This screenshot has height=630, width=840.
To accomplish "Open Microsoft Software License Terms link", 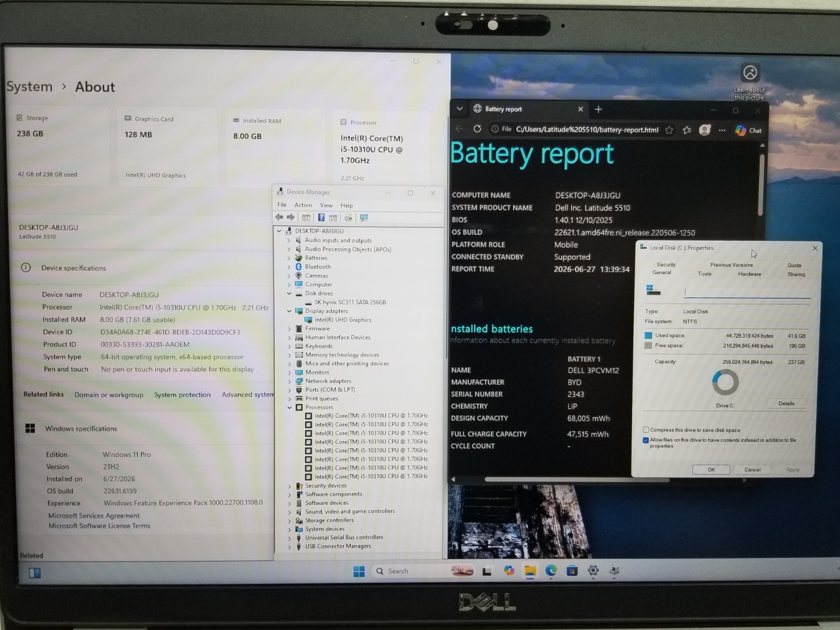I will pos(99,526).
